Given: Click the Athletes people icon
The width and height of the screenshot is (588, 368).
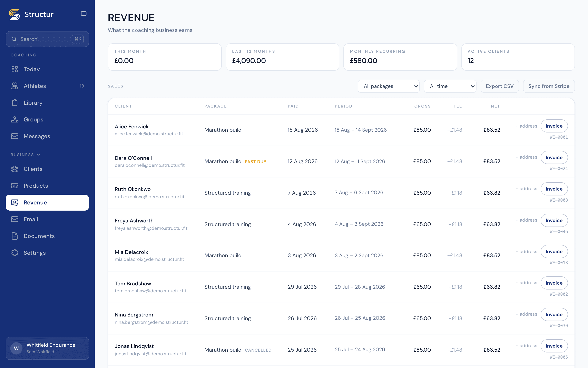Looking at the screenshot, I should point(14,86).
